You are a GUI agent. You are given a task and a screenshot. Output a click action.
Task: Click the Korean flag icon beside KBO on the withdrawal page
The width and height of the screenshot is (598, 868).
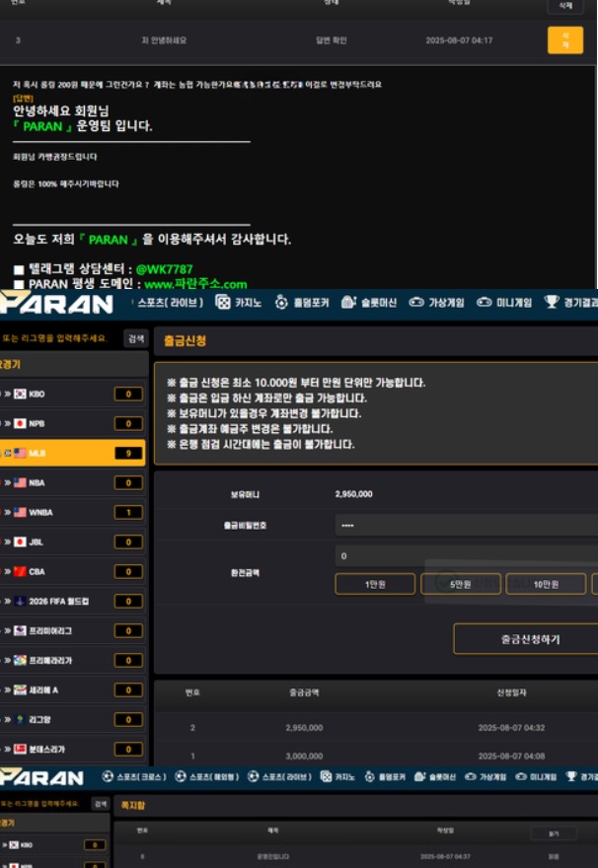[x=20, y=395]
